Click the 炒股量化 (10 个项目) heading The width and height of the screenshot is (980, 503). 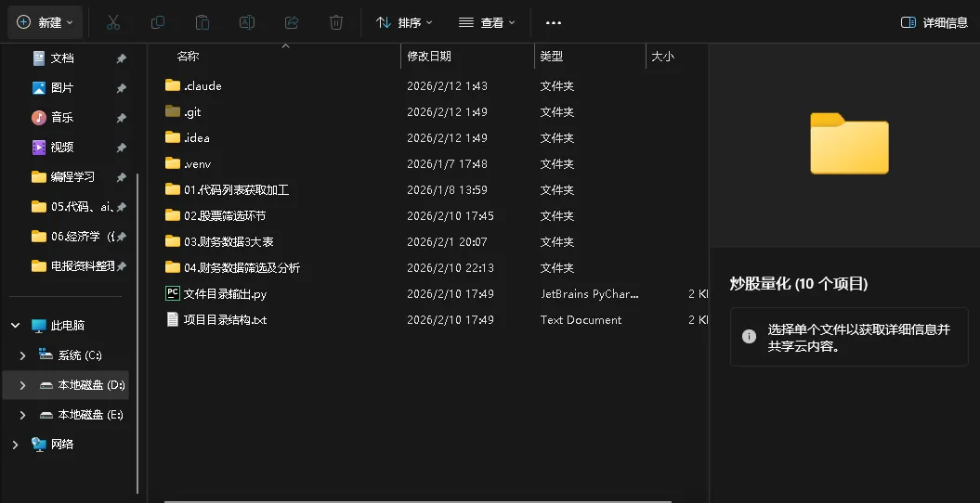(x=799, y=284)
